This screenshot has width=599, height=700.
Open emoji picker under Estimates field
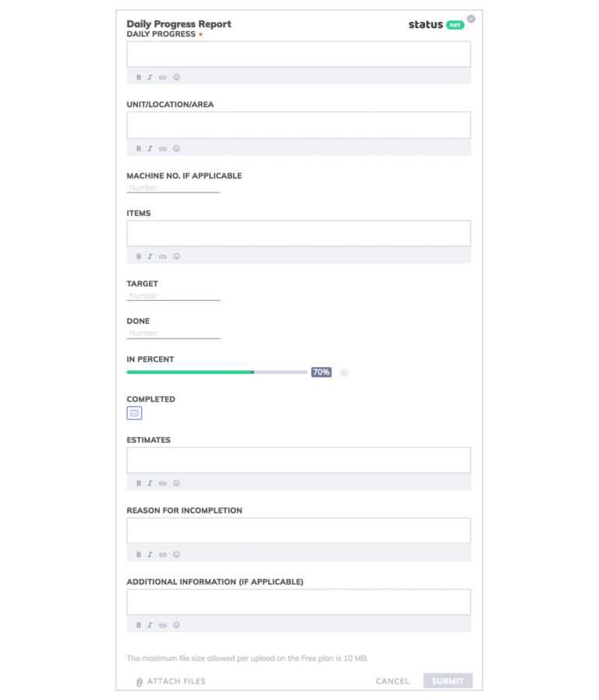[176, 483]
